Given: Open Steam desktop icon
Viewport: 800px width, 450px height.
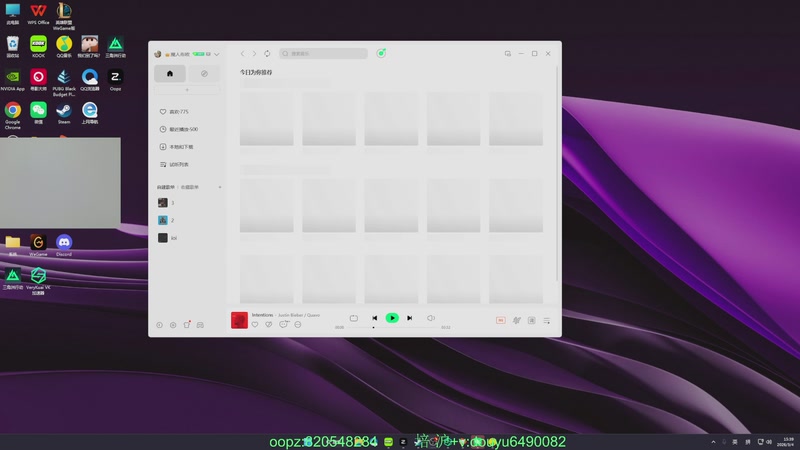Looking at the screenshot, I should pyautogui.click(x=64, y=113).
